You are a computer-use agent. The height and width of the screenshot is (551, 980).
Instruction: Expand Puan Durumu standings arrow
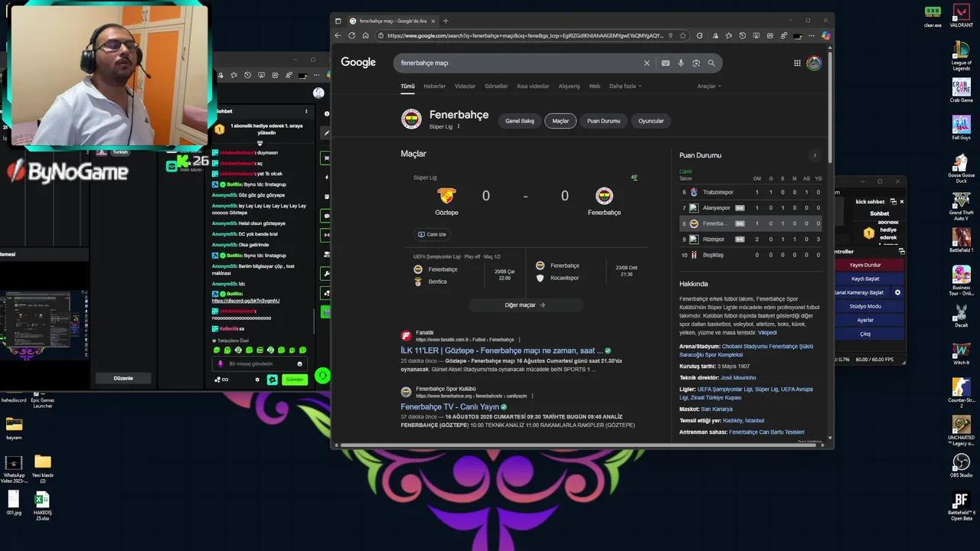pos(814,155)
